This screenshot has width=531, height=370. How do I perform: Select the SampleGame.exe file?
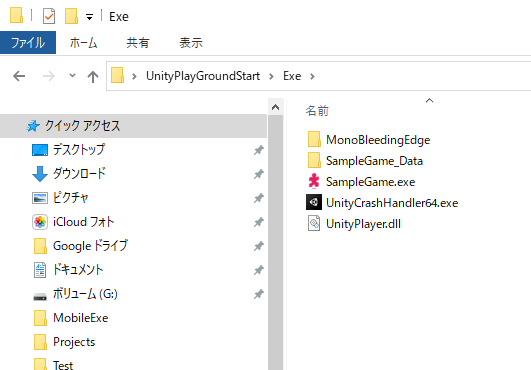(x=370, y=182)
